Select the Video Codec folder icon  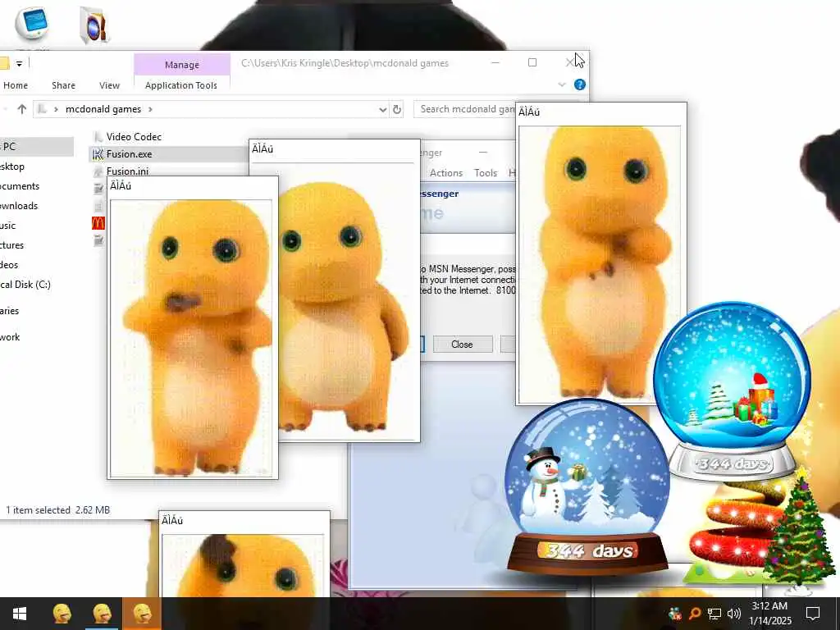pos(98,137)
